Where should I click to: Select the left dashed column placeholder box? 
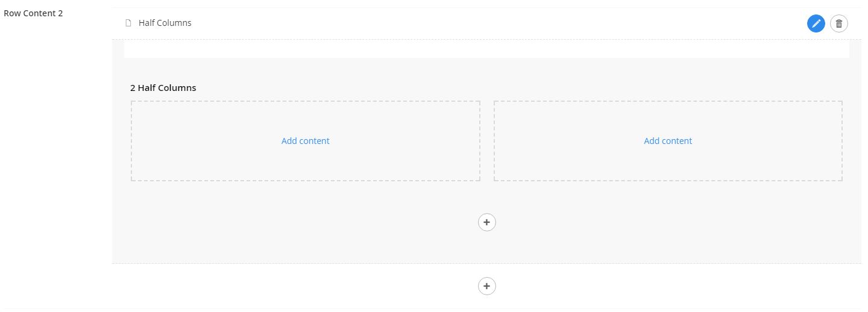pyautogui.click(x=306, y=141)
